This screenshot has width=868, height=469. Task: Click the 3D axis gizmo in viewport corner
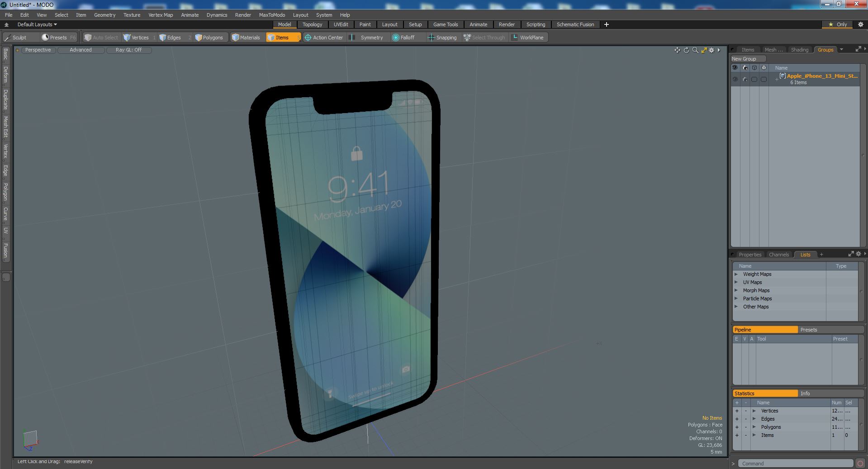tap(30, 440)
